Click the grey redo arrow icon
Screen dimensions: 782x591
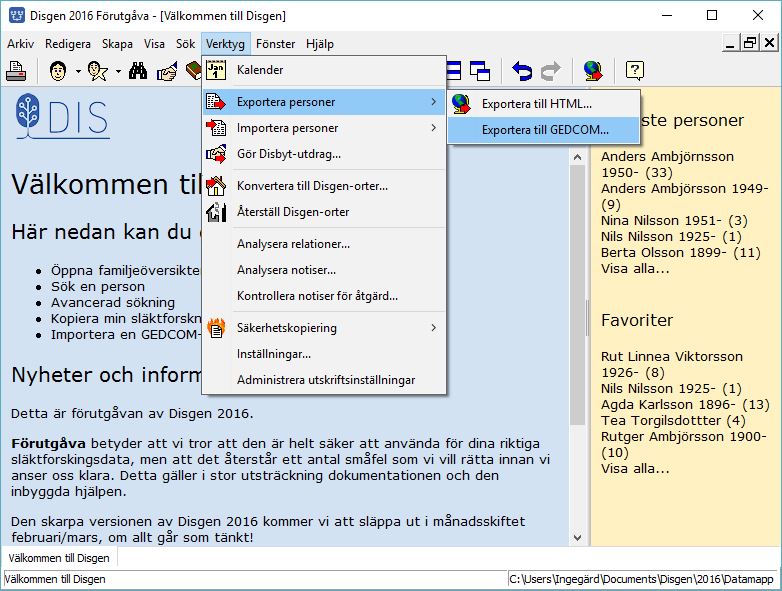(x=551, y=71)
